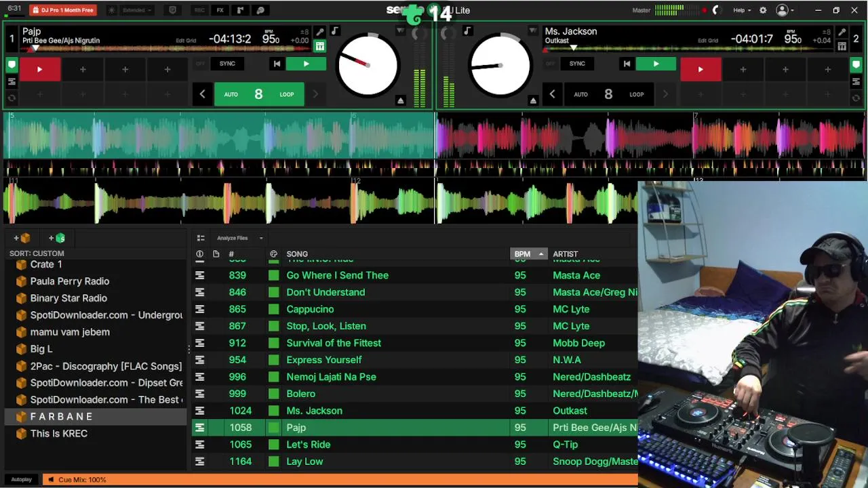Screen dimensions: 868x488
Task: Toggle key lock note icon on deck 1
Action: [x=334, y=31]
